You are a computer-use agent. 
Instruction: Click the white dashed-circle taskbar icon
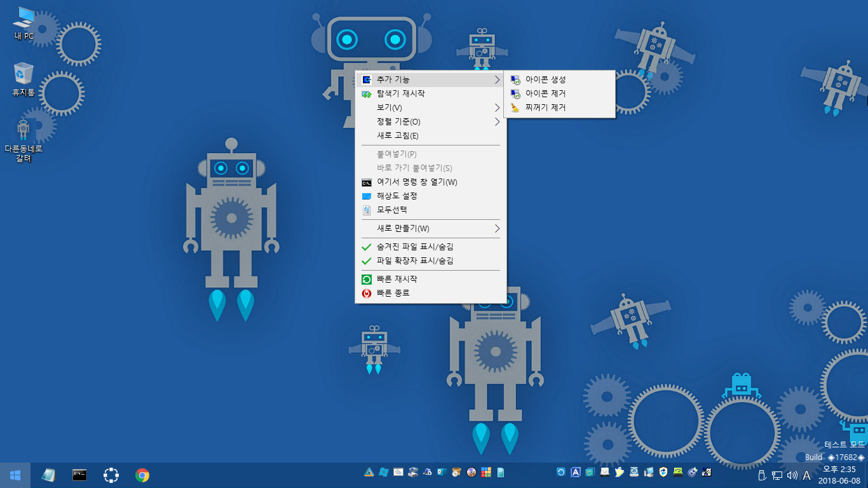[x=111, y=475]
